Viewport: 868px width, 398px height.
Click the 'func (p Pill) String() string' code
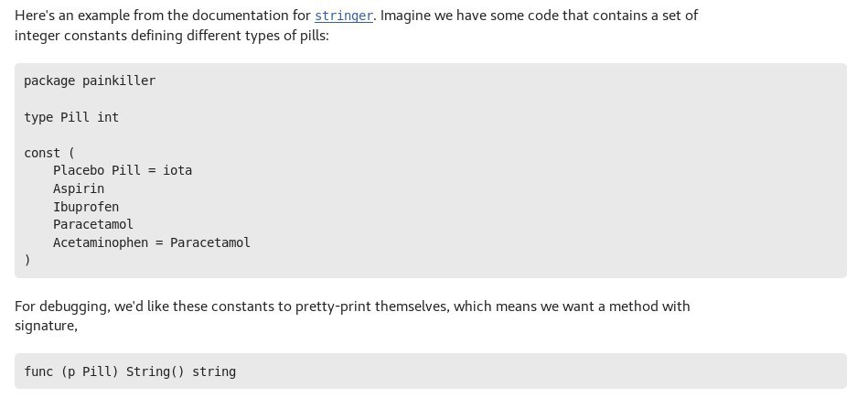pyautogui.click(x=130, y=371)
